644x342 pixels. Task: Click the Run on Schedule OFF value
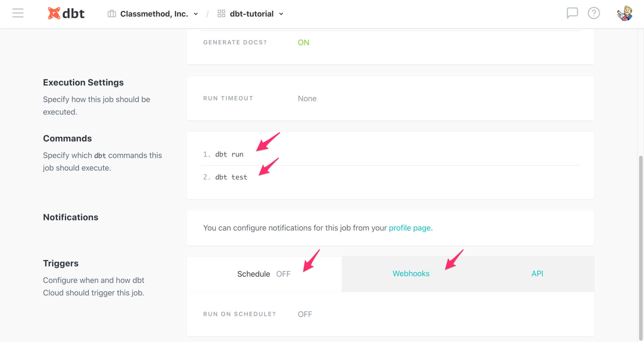coord(305,314)
